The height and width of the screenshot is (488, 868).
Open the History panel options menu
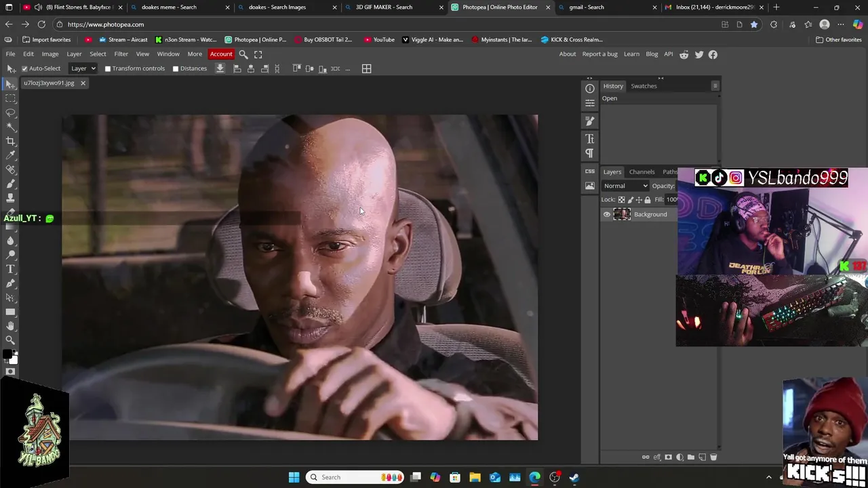pos(715,86)
